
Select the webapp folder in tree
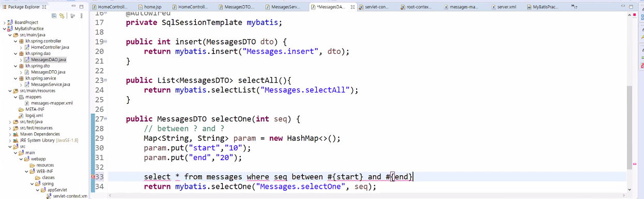pos(38,159)
